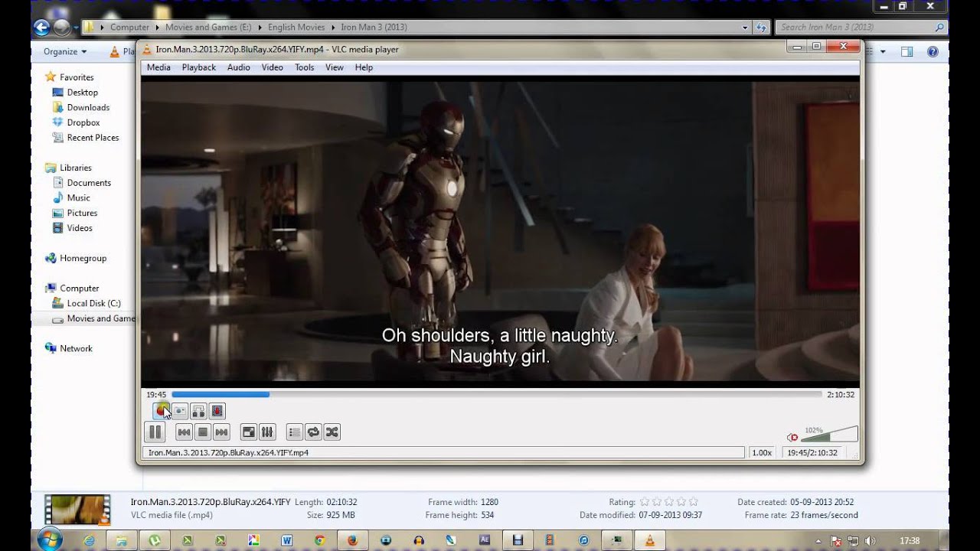Open the Video menu in VLC

click(273, 67)
